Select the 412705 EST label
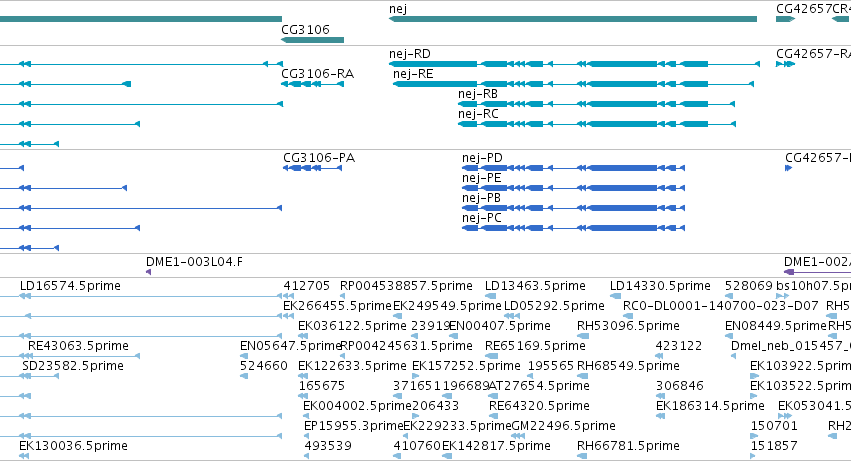The image size is (851, 461). coord(307,286)
